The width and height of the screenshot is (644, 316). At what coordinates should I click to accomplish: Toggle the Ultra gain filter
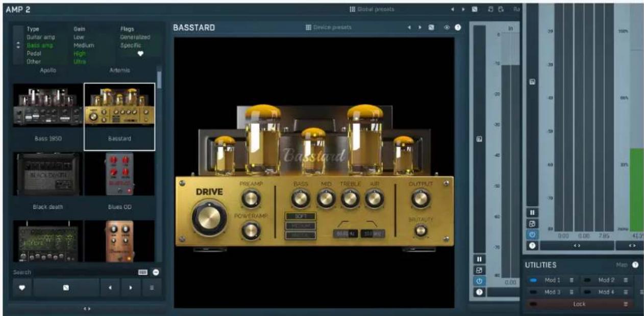[80, 62]
